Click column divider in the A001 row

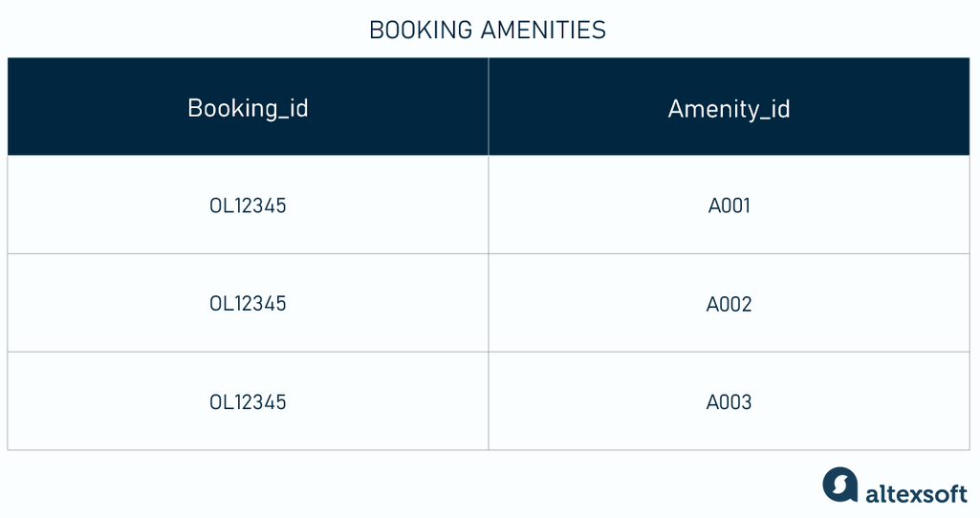coord(489,205)
